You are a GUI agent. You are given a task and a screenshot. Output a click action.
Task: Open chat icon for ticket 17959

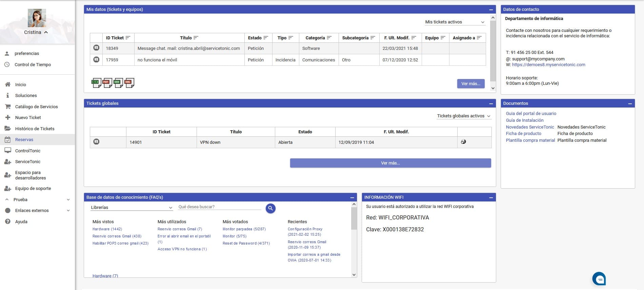[96, 60]
